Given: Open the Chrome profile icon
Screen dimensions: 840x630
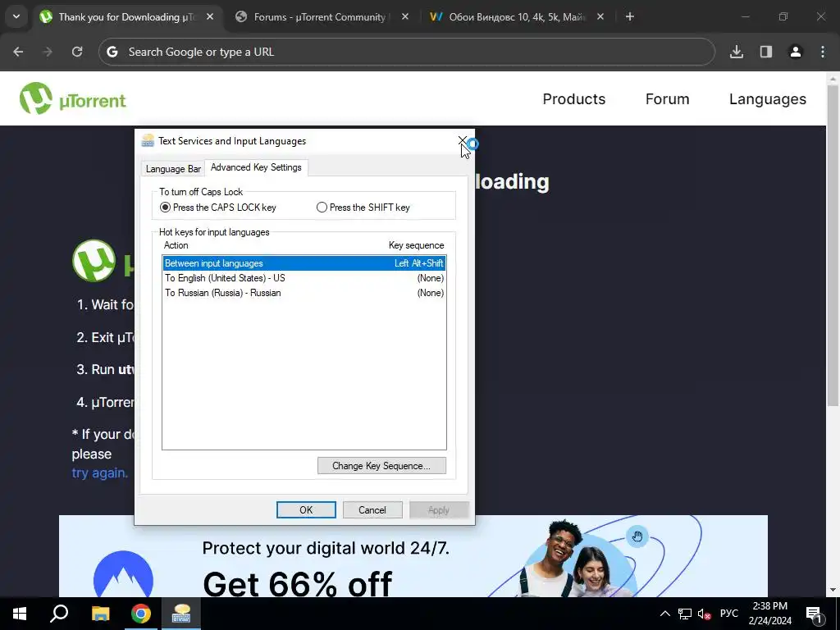Looking at the screenshot, I should pos(796,52).
